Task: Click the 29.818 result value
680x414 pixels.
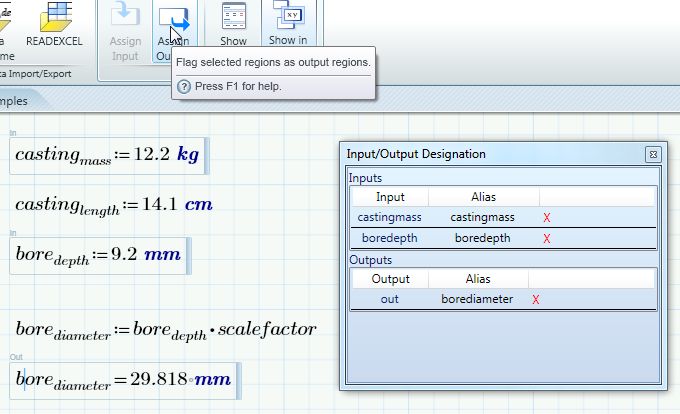Action: click(x=159, y=379)
